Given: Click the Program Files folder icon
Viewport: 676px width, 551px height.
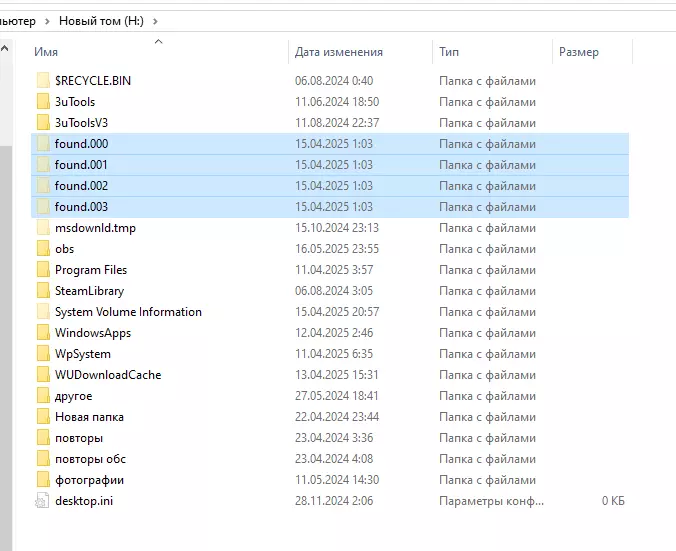Looking at the screenshot, I should click(43, 270).
